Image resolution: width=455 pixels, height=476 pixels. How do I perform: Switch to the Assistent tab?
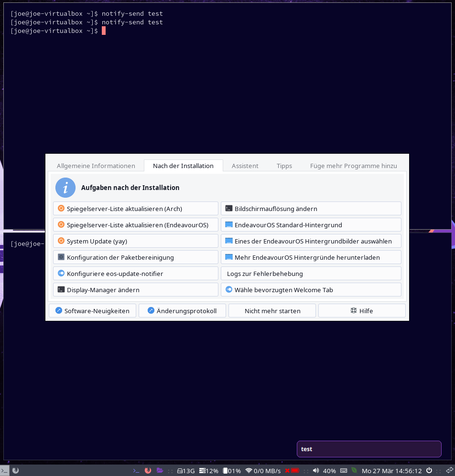[x=245, y=166]
